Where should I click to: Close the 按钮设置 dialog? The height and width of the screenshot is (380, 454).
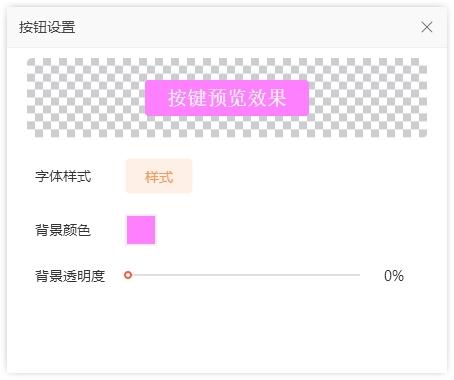pyautogui.click(x=427, y=27)
